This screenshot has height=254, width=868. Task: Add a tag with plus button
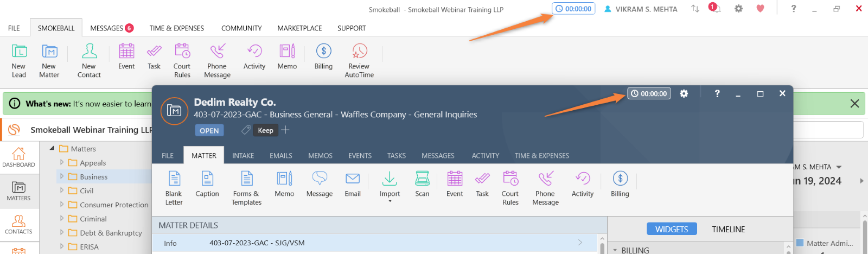[285, 130]
